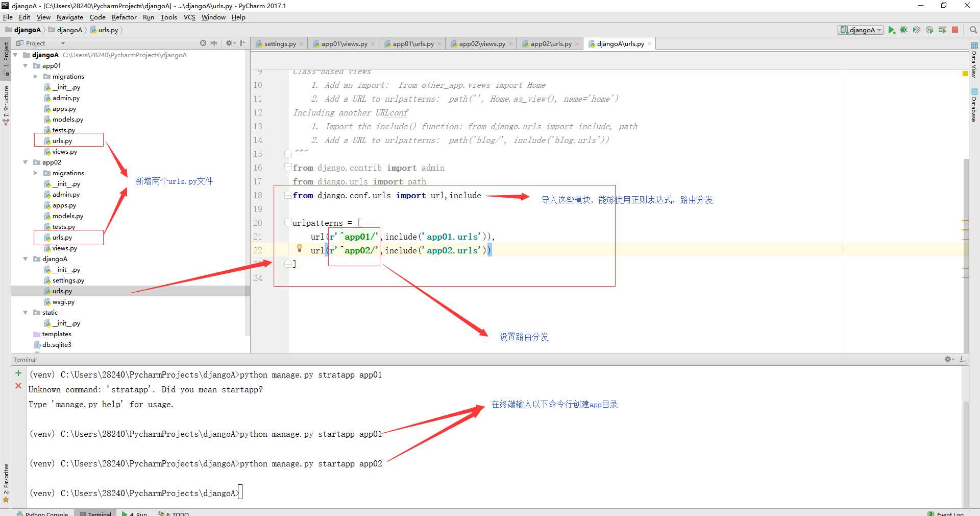The image size is (980, 516).
Task: Switch to the Python Console tab
Action: point(42,513)
